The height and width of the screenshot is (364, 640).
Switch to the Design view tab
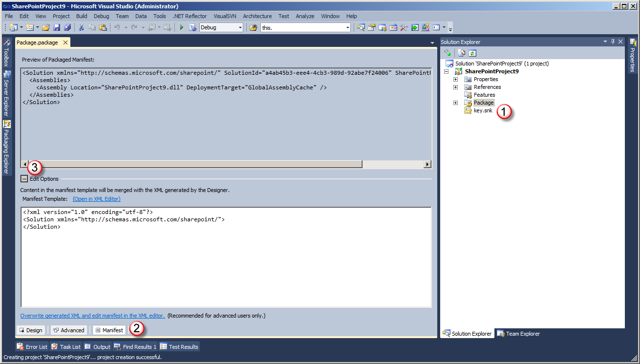point(31,330)
